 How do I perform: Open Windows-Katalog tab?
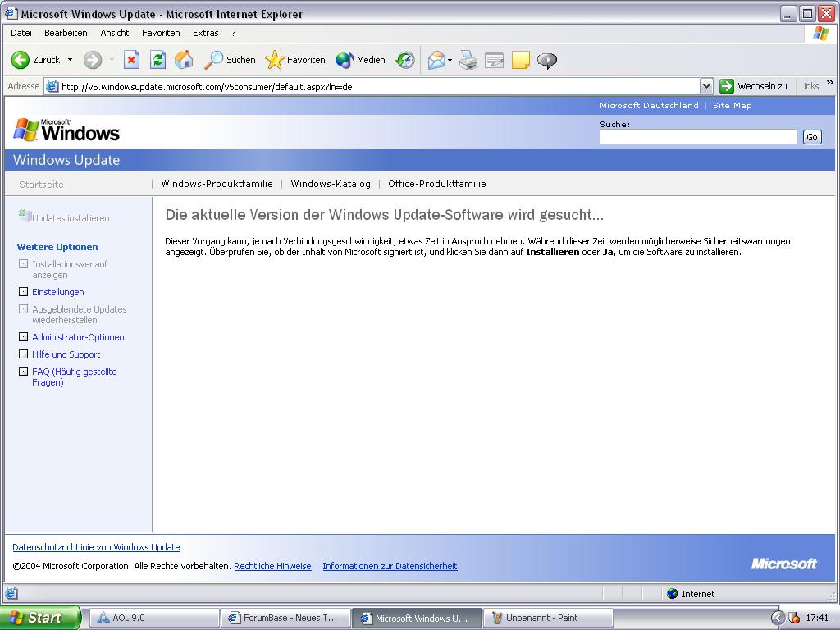click(331, 184)
